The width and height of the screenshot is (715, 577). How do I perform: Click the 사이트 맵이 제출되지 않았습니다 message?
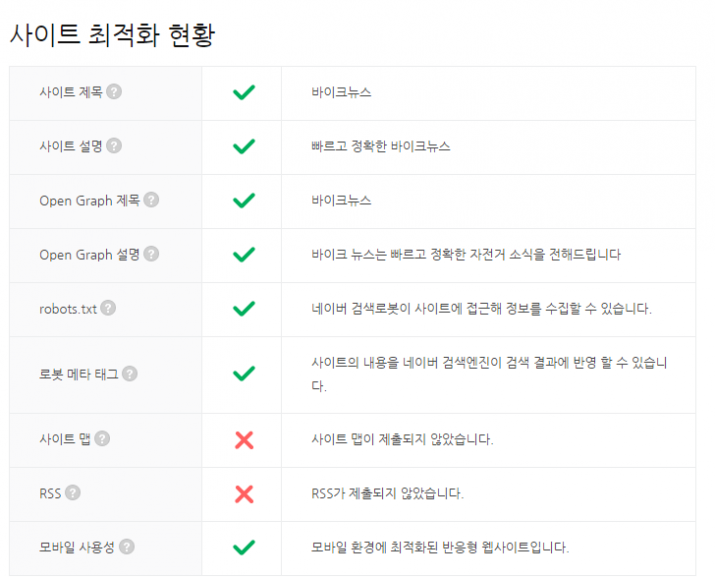click(402, 439)
